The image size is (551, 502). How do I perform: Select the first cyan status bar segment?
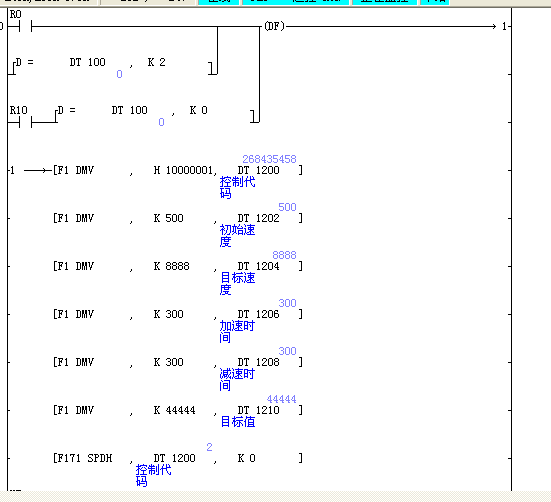(x=219, y=2)
